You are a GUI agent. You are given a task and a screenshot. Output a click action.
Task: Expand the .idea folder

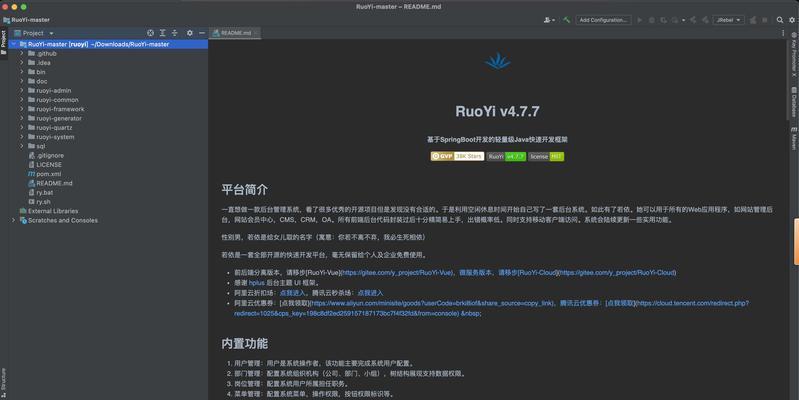pos(22,63)
